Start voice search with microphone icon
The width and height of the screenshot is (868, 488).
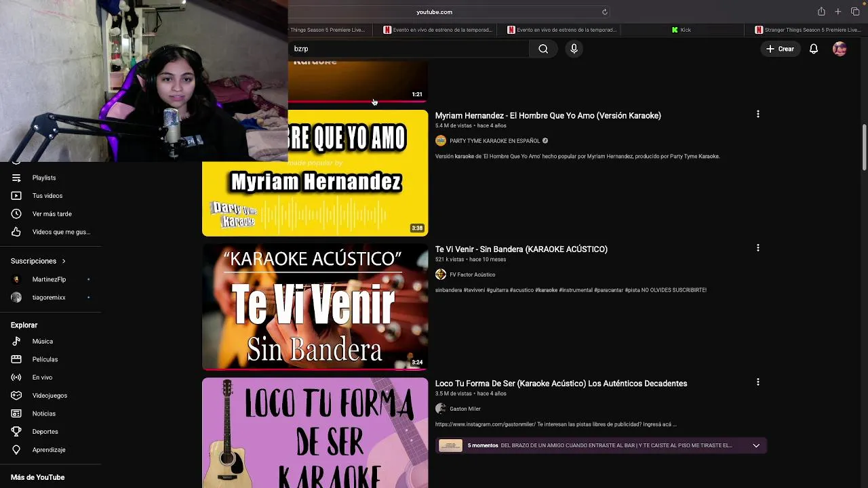[574, 49]
